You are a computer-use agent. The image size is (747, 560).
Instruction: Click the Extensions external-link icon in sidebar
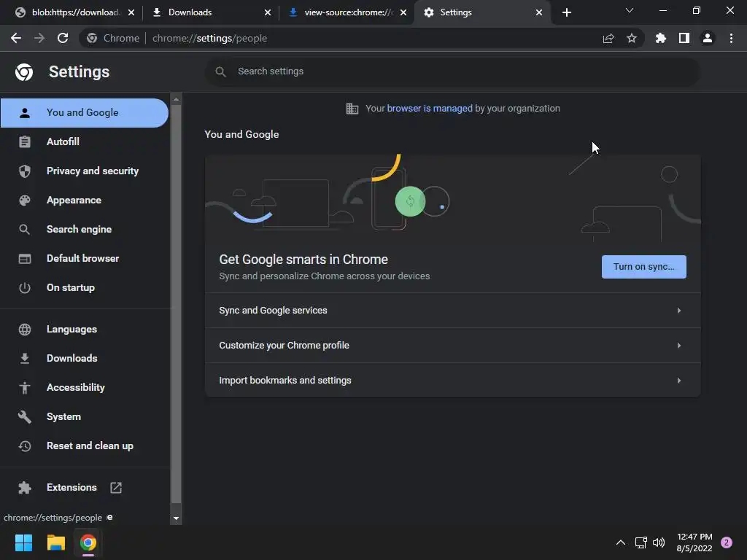click(x=116, y=488)
